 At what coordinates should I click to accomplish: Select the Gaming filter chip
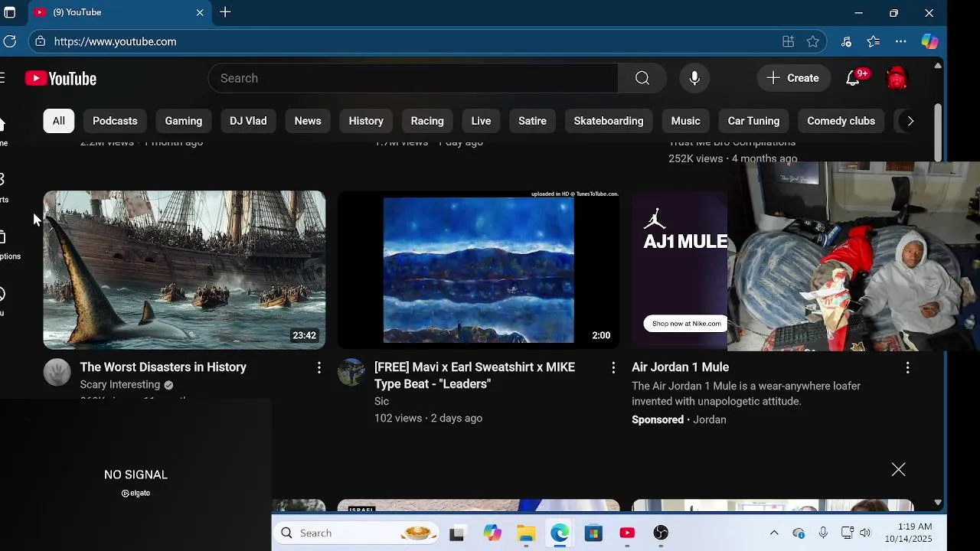184,121
